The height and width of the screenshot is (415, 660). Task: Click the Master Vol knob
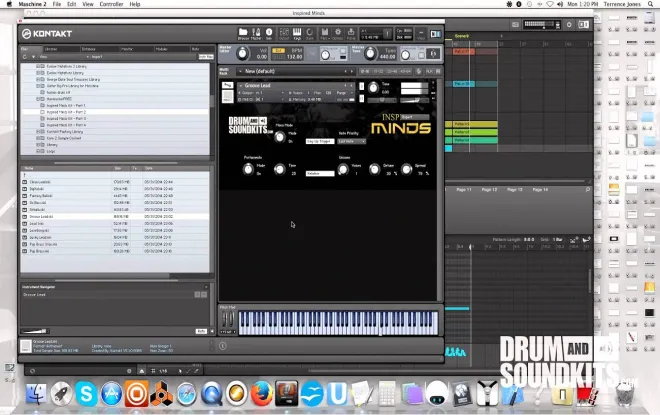tap(242, 53)
